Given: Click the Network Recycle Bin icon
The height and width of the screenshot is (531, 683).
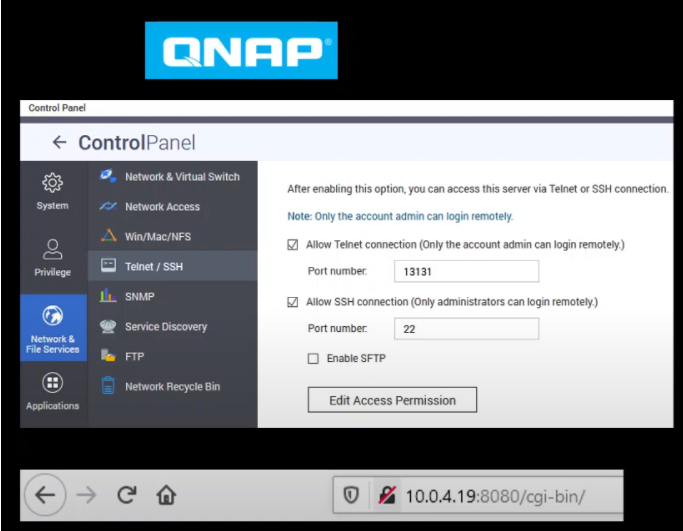Looking at the screenshot, I should pyautogui.click(x=108, y=386).
